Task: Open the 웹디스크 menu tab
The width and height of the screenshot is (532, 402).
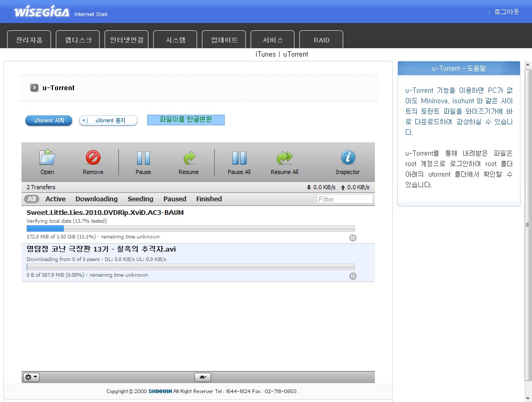Action: click(78, 40)
